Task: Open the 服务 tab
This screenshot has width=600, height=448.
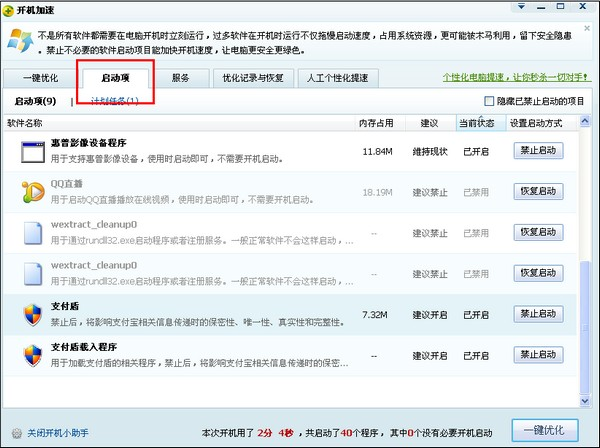Action: (x=181, y=78)
